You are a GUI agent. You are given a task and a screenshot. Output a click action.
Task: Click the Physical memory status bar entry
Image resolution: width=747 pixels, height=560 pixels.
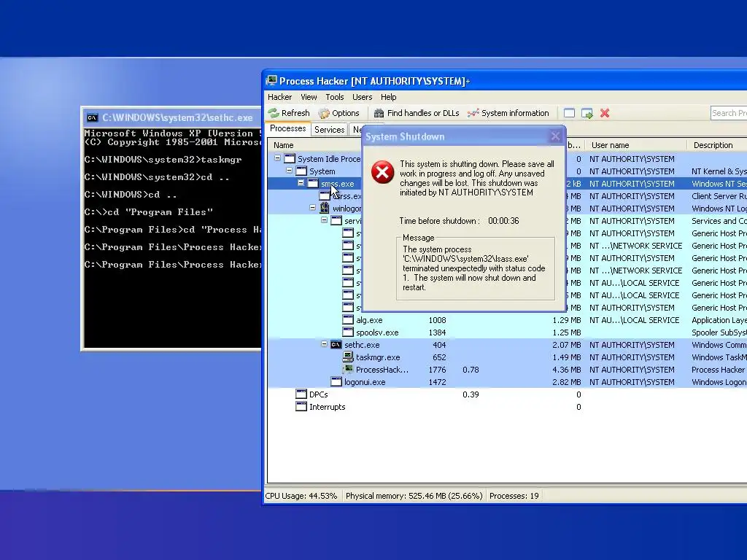[414, 496]
